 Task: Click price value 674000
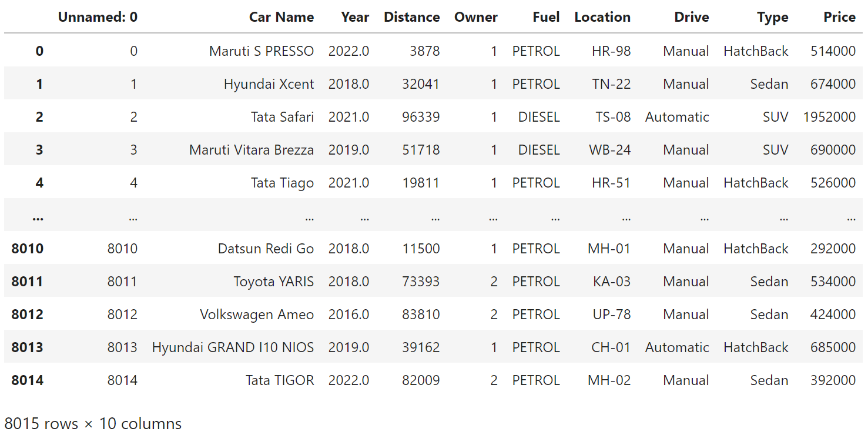coord(833,84)
